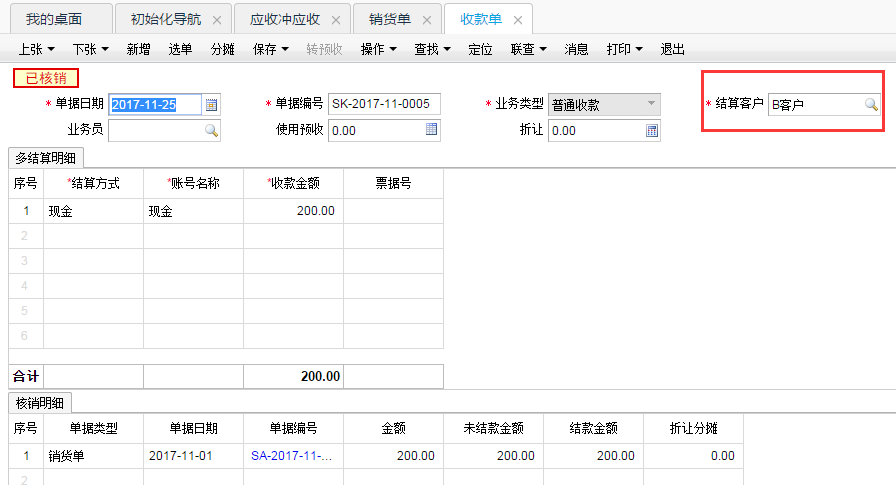Image resolution: width=896 pixels, height=485 pixels.
Task: Open the 多结算明细 section tab
Action: (46, 158)
